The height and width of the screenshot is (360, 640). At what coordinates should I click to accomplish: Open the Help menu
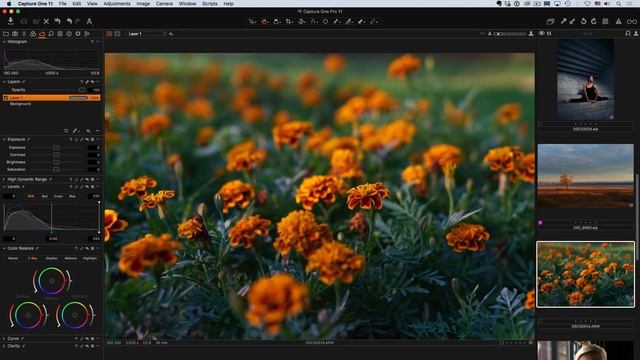coord(229,3)
